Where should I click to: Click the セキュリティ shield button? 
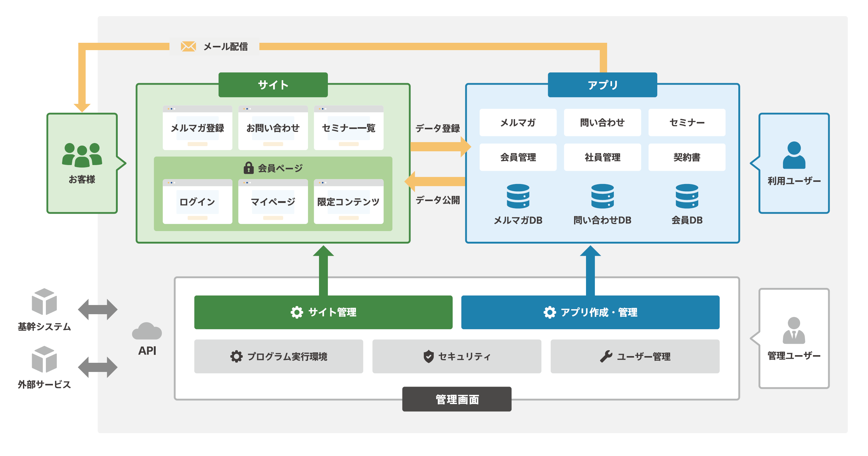pos(457,356)
